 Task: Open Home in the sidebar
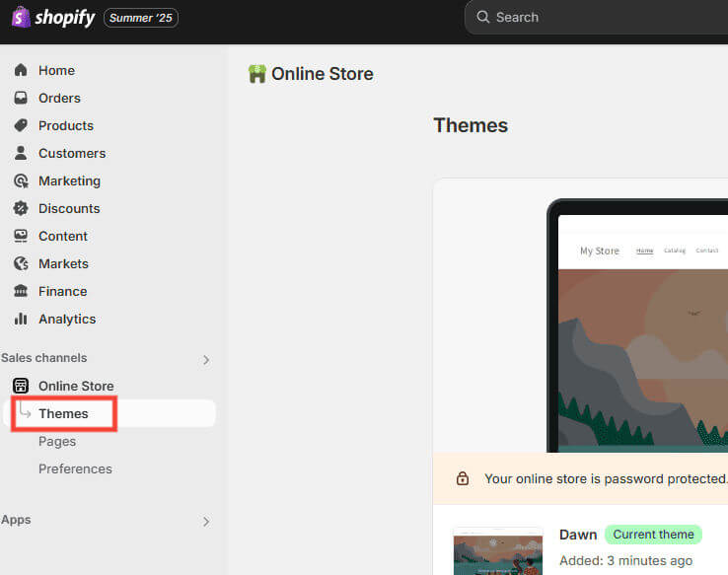point(56,71)
